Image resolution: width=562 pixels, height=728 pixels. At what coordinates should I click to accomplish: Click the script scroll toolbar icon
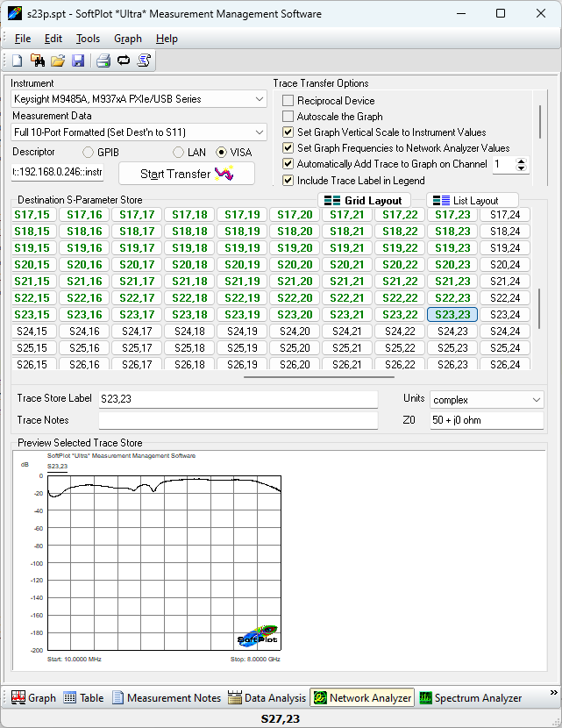coord(144,61)
